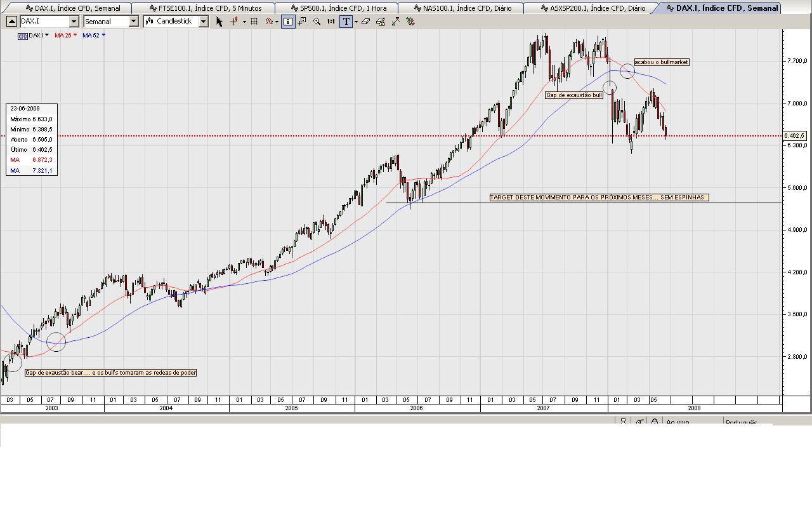This screenshot has width=812, height=508.
Task: Click 'Português' language status entry
Action: [x=741, y=422]
